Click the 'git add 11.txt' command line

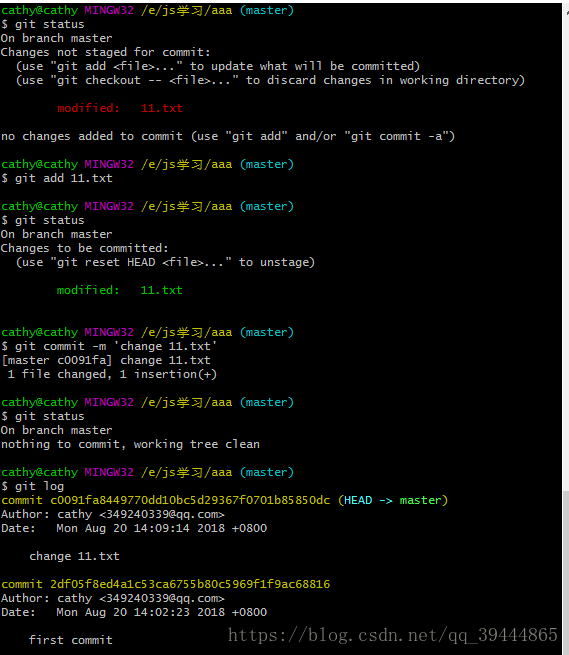pyautogui.click(x=57, y=178)
